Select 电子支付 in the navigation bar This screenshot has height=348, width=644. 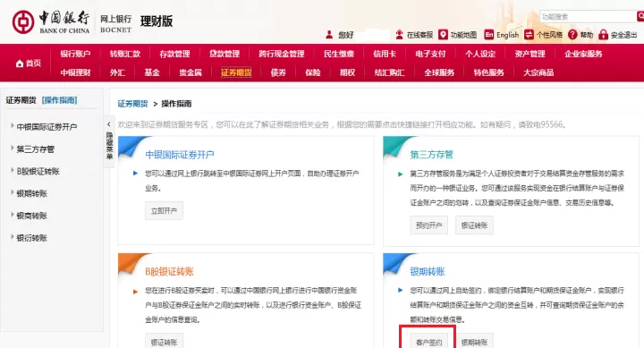pos(430,54)
